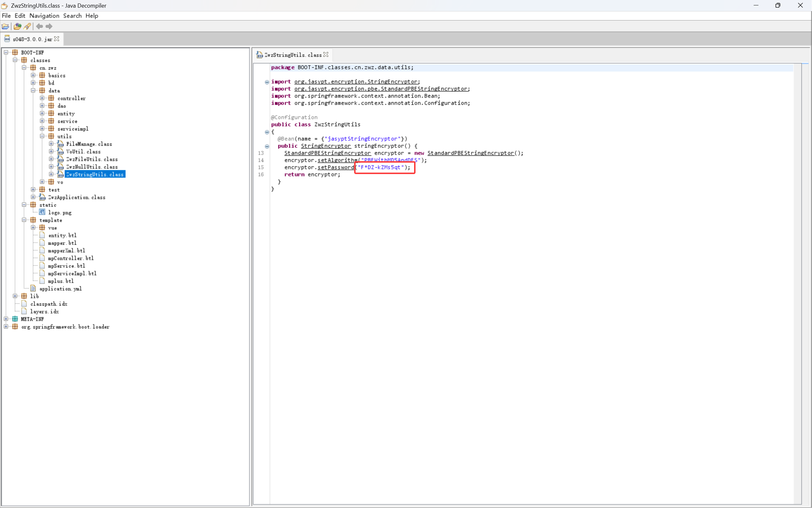Viewport: 812px width, 508px height.
Task: Click the setPassword method link
Action: pyautogui.click(x=336, y=167)
